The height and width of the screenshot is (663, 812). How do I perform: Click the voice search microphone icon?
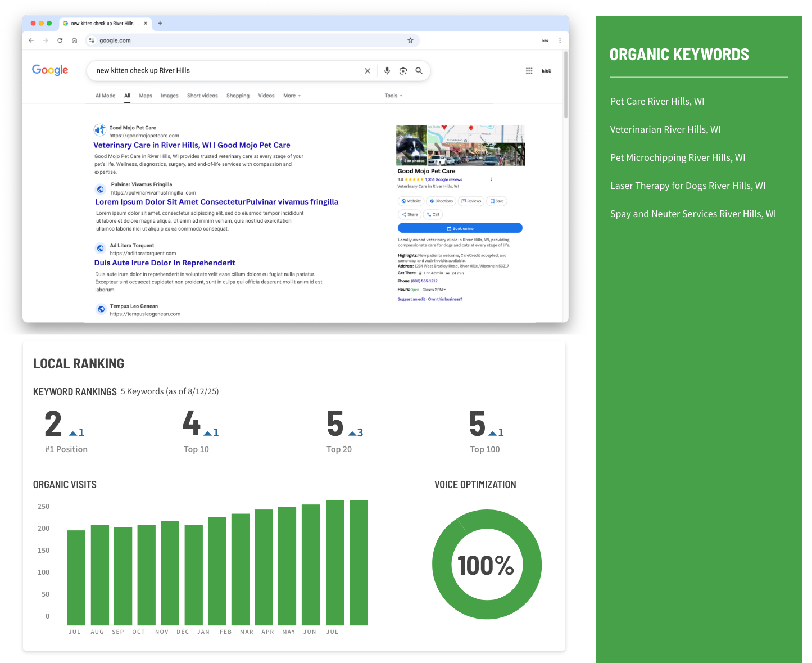tap(387, 71)
